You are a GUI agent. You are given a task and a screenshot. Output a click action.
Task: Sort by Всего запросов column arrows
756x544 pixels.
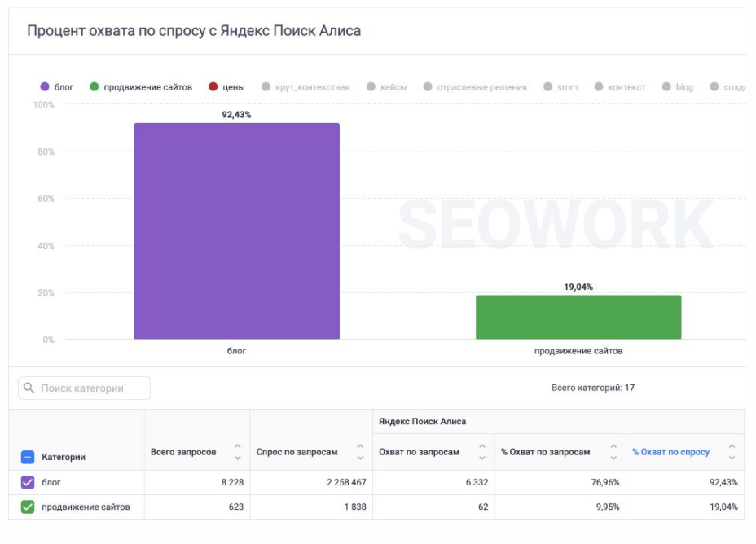(x=237, y=452)
